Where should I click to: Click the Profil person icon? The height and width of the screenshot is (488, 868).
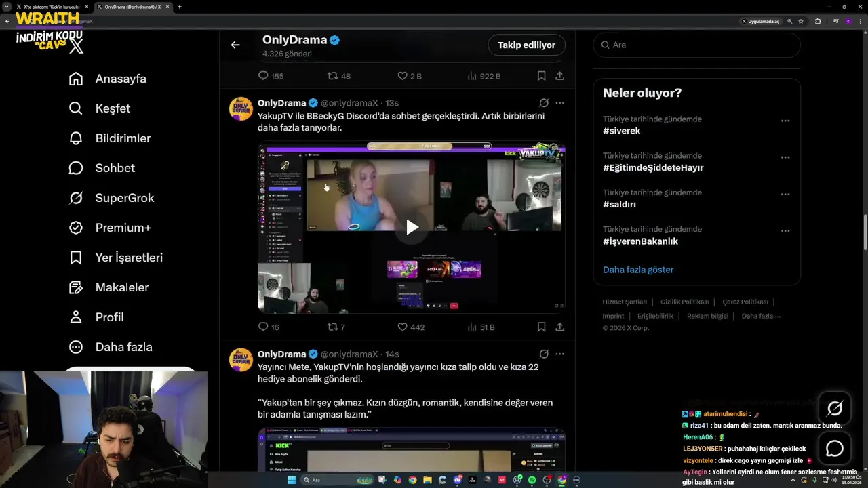pos(76,317)
